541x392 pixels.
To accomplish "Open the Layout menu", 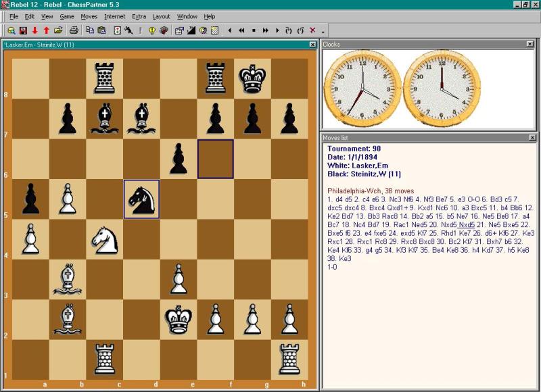I will pyautogui.click(x=161, y=16).
